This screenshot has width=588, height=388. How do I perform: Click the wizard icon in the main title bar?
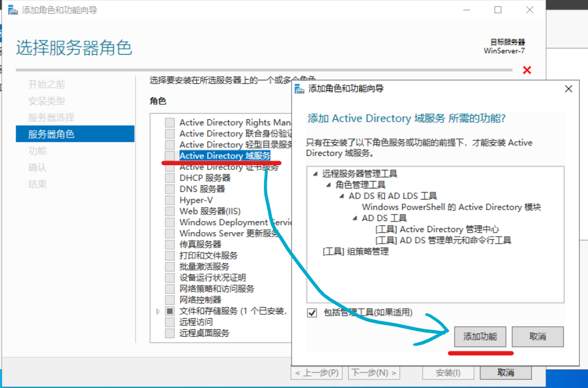coord(13,10)
